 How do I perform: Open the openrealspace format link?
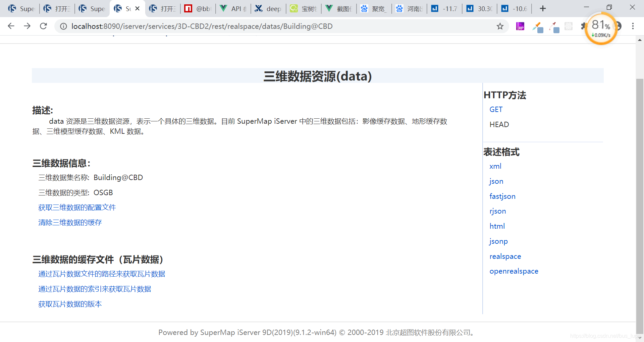click(x=514, y=271)
